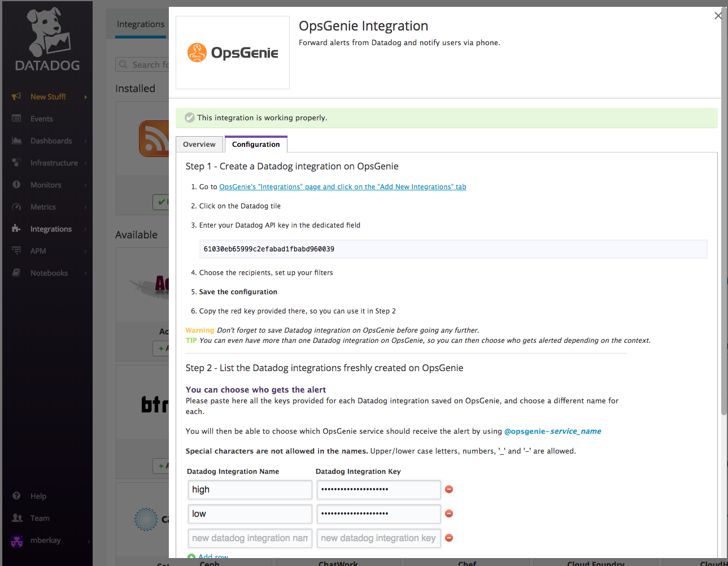Click the Infrastructure sidebar icon
The height and width of the screenshot is (566, 728).
click(x=16, y=163)
